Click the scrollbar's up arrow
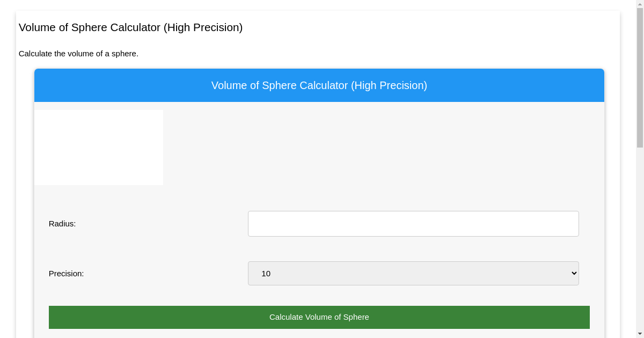Screen dimensions: 644x338 [640, 4]
